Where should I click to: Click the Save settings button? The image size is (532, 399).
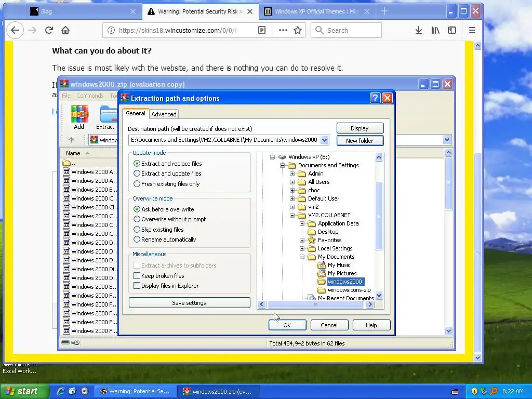[x=189, y=303]
